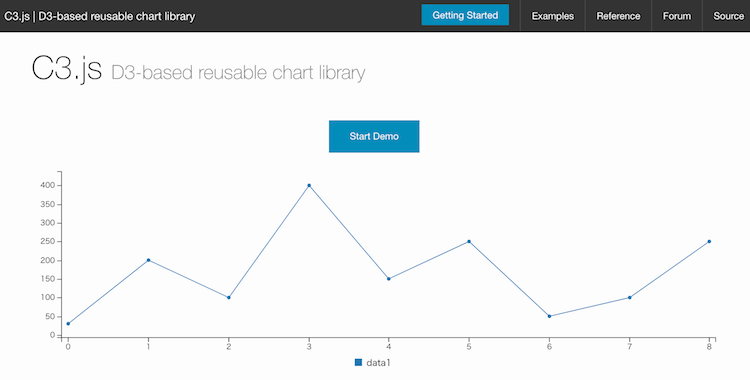Click the 150 y-axis tick label

[x=48, y=279]
